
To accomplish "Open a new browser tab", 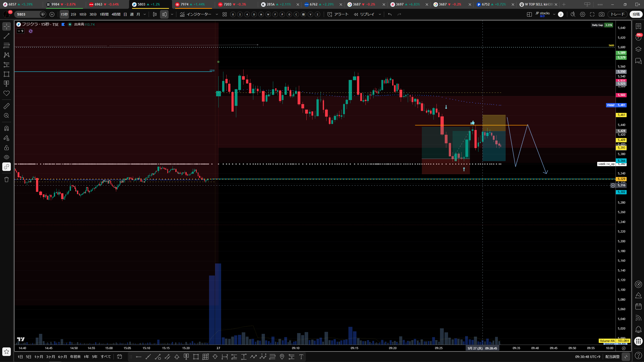I will click(x=564, y=4).
